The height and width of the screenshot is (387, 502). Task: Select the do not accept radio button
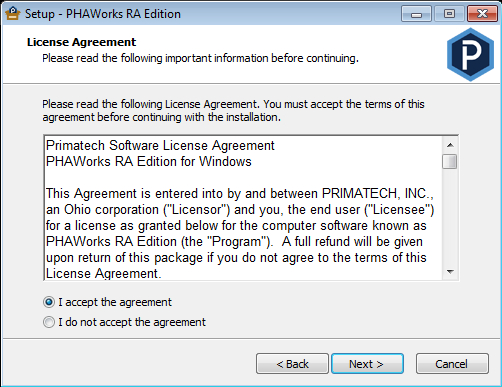tap(49, 322)
